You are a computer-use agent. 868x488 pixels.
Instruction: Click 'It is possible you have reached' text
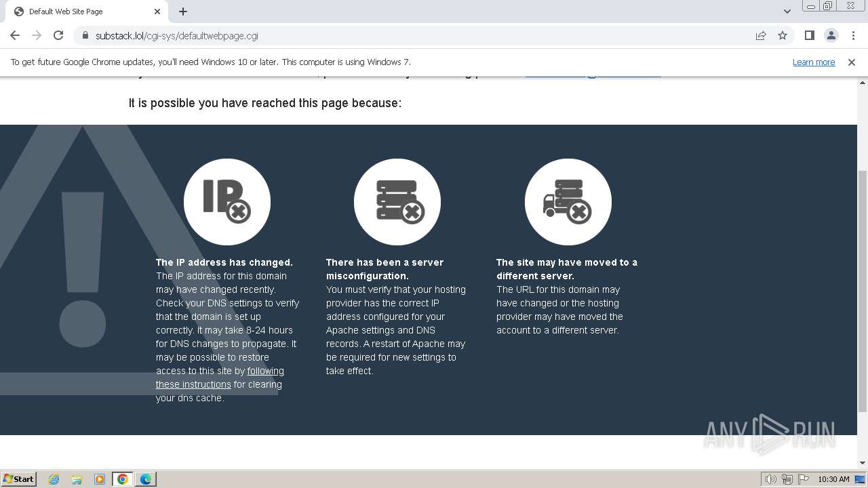click(x=265, y=103)
